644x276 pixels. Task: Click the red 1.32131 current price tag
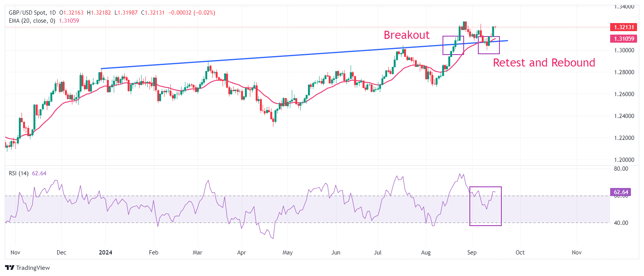coord(624,27)
